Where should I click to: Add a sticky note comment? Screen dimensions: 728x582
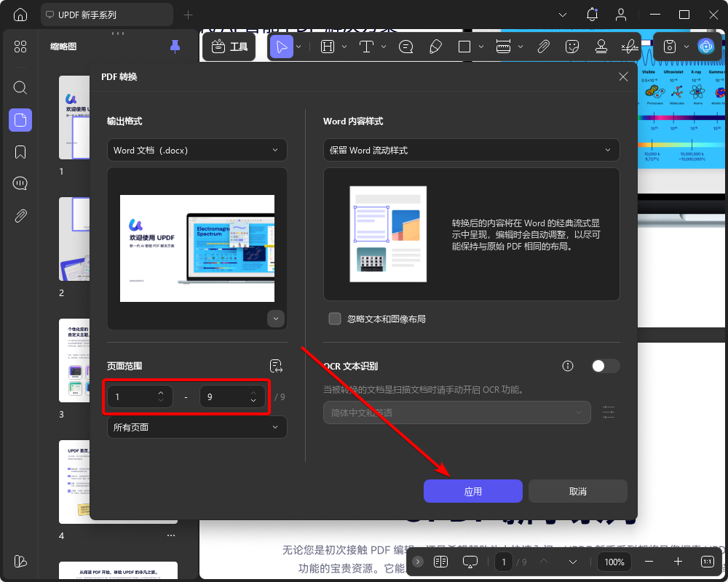405,47
